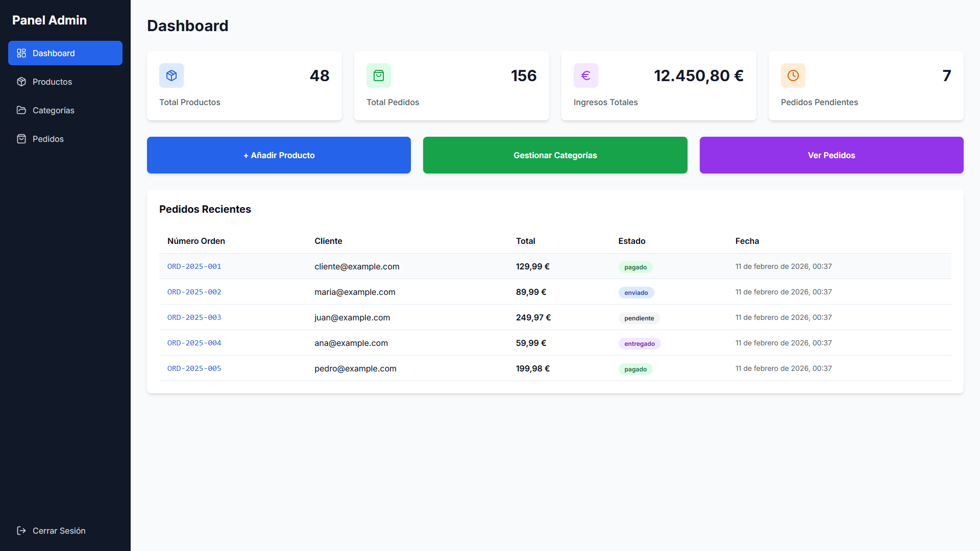Viewport: 980px width, 551px height.
Task: Click the Productos cube icon in sidebar
Action: pos(21,82)
